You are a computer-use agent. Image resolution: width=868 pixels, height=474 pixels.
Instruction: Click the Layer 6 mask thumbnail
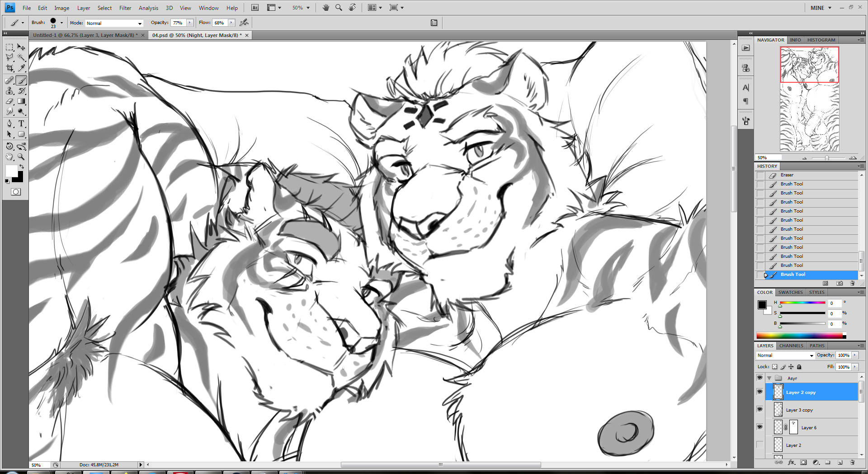tap(793, 427)
